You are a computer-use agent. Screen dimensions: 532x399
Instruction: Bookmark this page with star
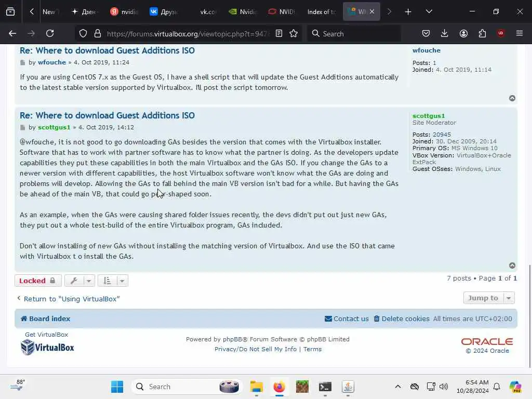tap(294, 33)
